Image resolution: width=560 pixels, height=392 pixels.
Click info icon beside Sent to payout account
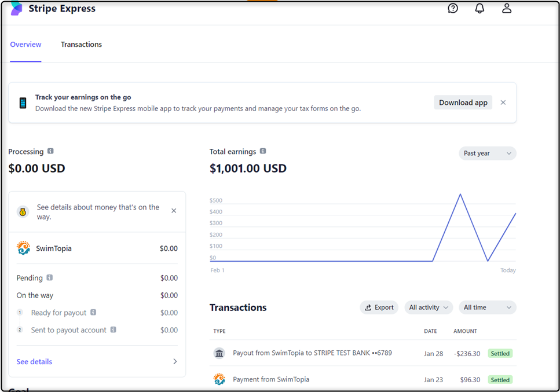click(x=113, y=329)
